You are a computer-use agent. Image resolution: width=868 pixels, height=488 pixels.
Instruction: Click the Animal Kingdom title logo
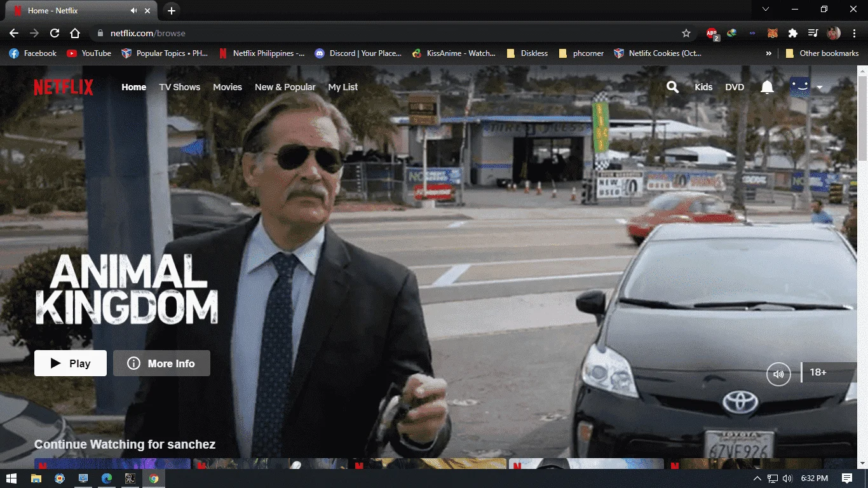coord(127,288)
